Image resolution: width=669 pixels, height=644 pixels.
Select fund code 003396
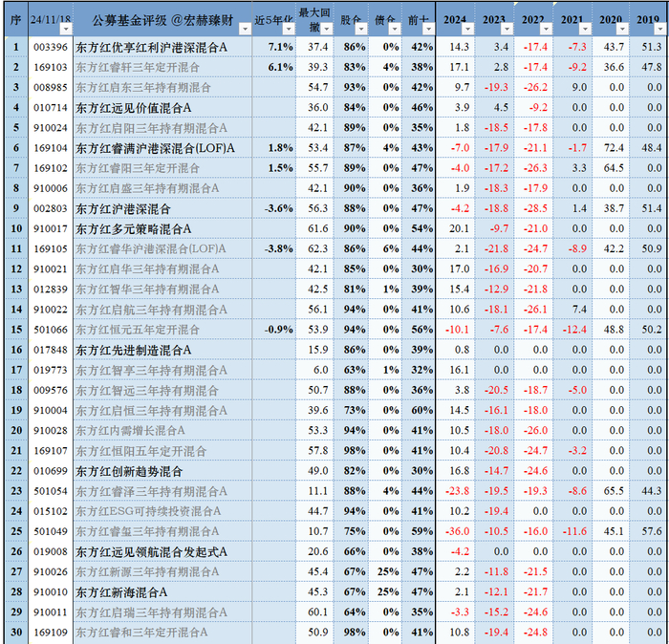[51, 48]
